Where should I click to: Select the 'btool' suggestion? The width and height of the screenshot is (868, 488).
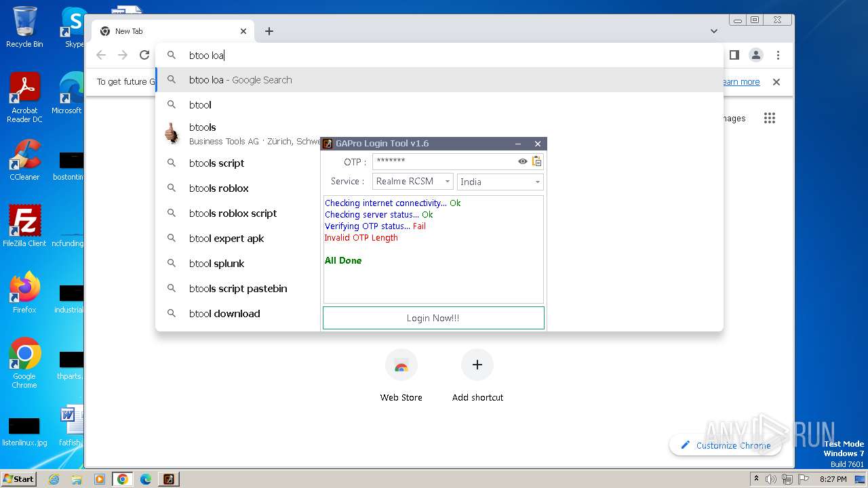click(x=439, y=105)
